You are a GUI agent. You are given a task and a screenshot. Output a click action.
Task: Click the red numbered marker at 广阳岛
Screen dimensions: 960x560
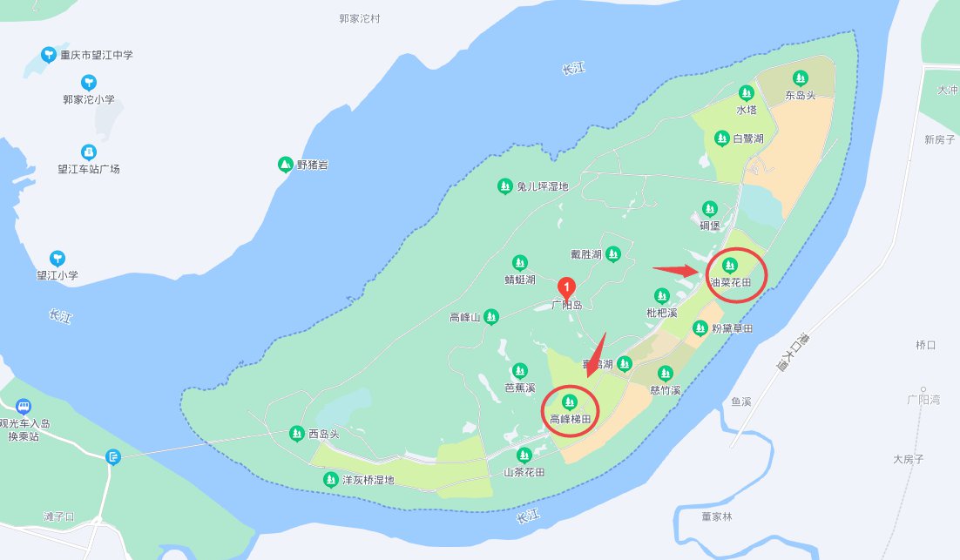coord(567,287)
